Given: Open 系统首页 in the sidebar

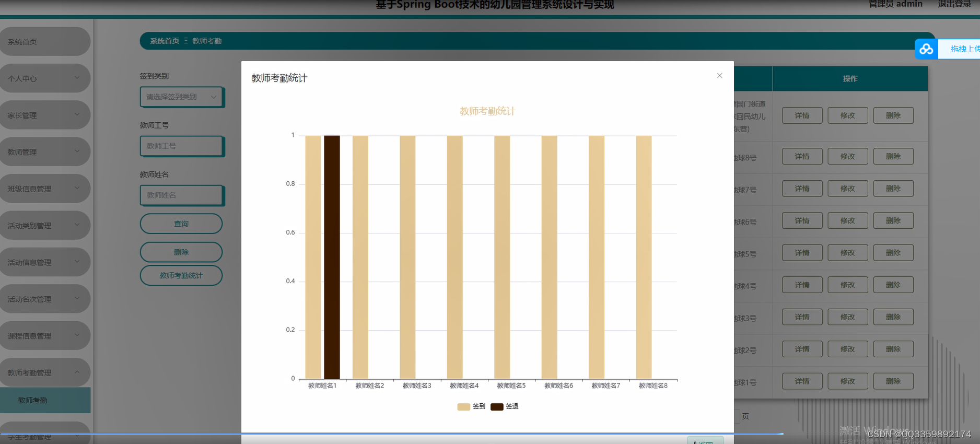Looking at the screenshot, I should pyautogui.click(x=45, y=42).
